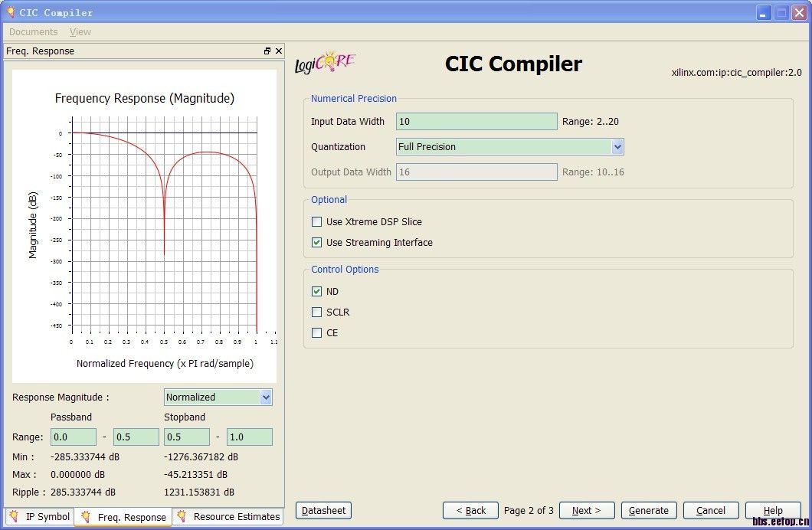812x530 pixels.
Task: Uncheck Use Streaming Interface
Action: click(x=316, y=242)
